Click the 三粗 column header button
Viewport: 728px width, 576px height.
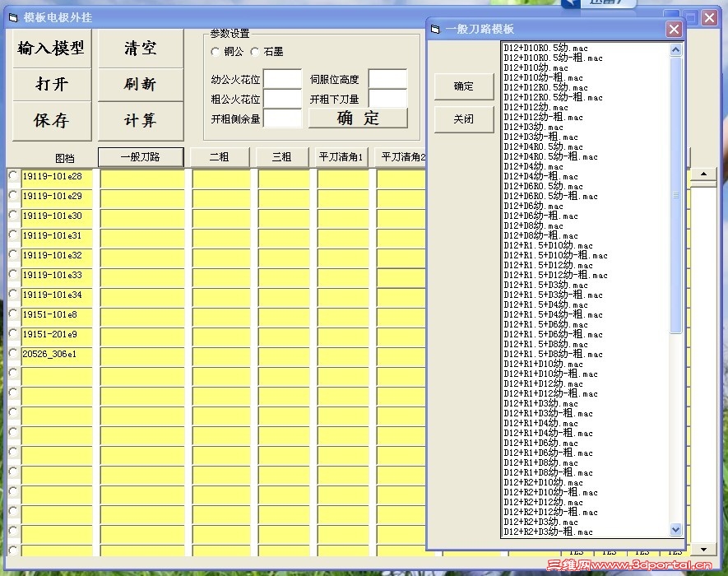pyautogui.click(x=282, y=157)
